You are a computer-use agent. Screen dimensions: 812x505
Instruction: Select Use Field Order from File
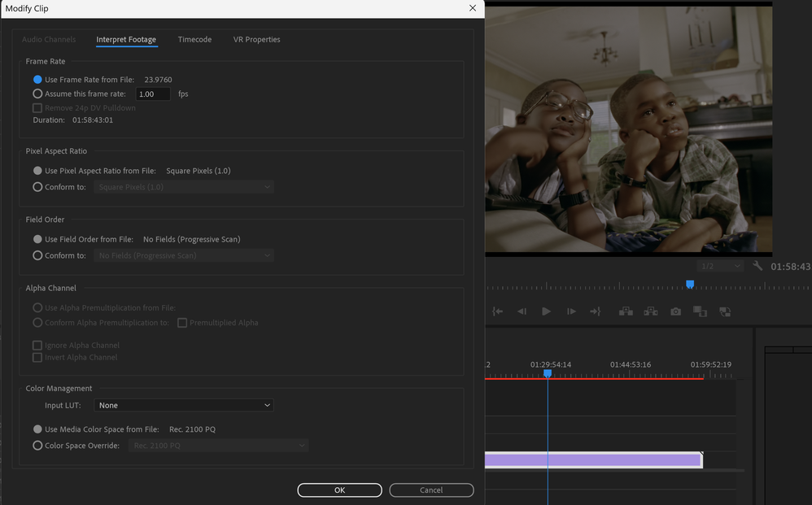point(37,239)
